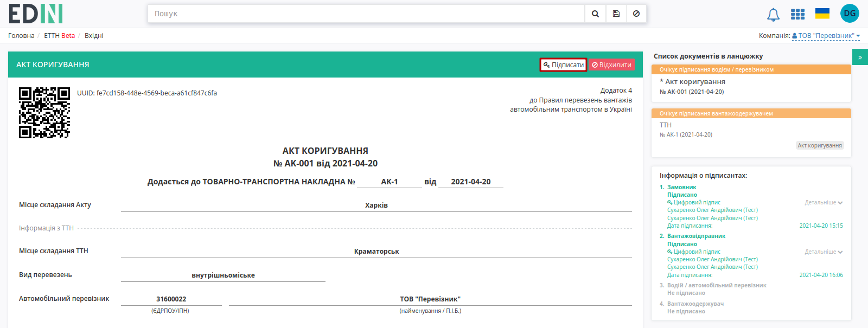868x328 pixels.
Task: Focus the Пошук search field
Action: (x=366, y=14)
